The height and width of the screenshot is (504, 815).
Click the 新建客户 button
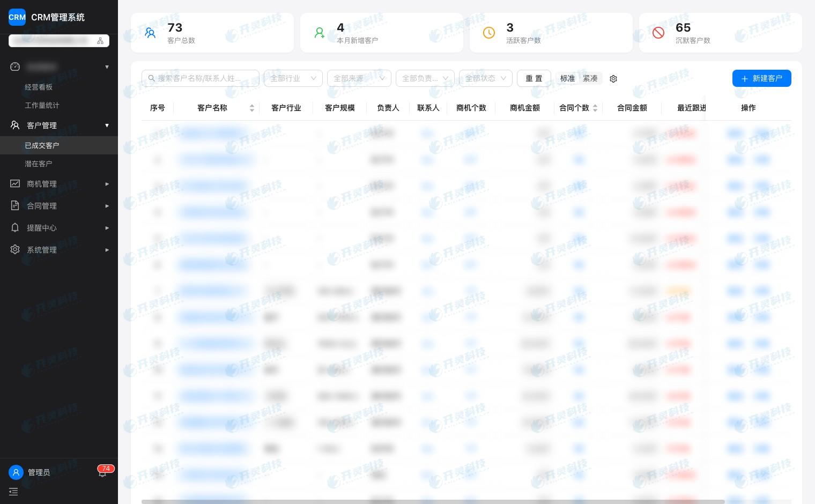pyautogui.click(x=762, y=78)
